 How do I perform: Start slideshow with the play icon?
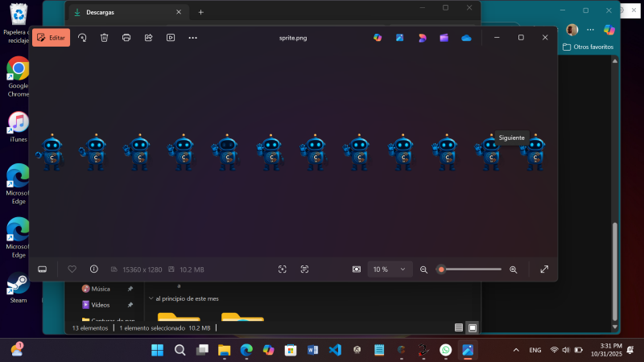pyautogui.click(x=171, y=38)
